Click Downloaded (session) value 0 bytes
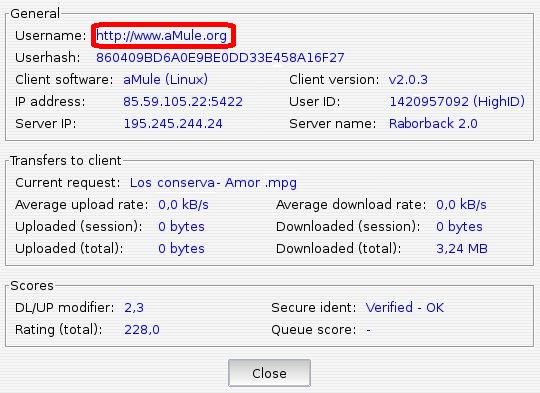 pyautogui.click(x=459, y=227)
